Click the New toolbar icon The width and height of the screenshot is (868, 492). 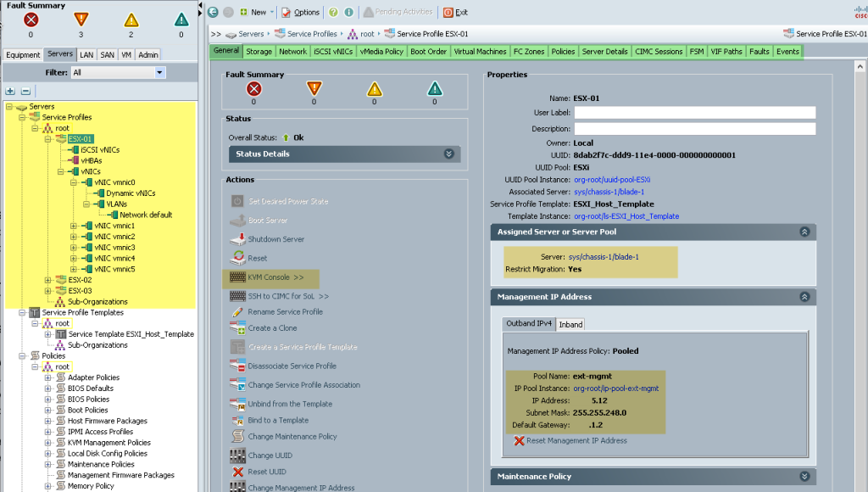coord(243,12)
